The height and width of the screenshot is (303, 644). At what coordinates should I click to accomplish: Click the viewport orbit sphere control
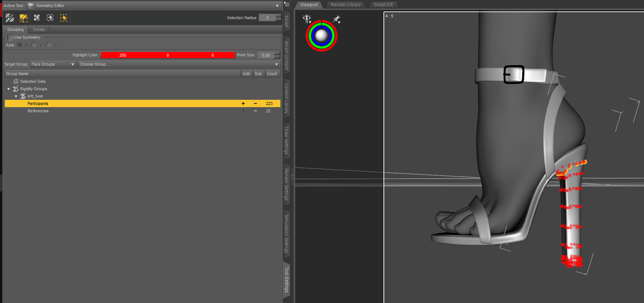tap(322, 35)
